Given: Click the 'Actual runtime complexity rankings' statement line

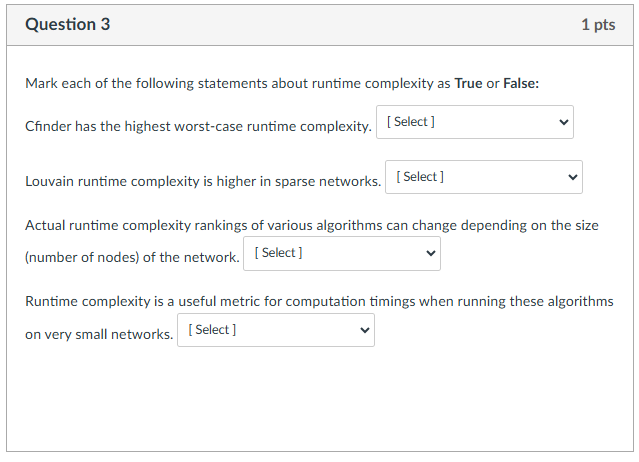Looking at the screenshot, I should pos(312,225).
